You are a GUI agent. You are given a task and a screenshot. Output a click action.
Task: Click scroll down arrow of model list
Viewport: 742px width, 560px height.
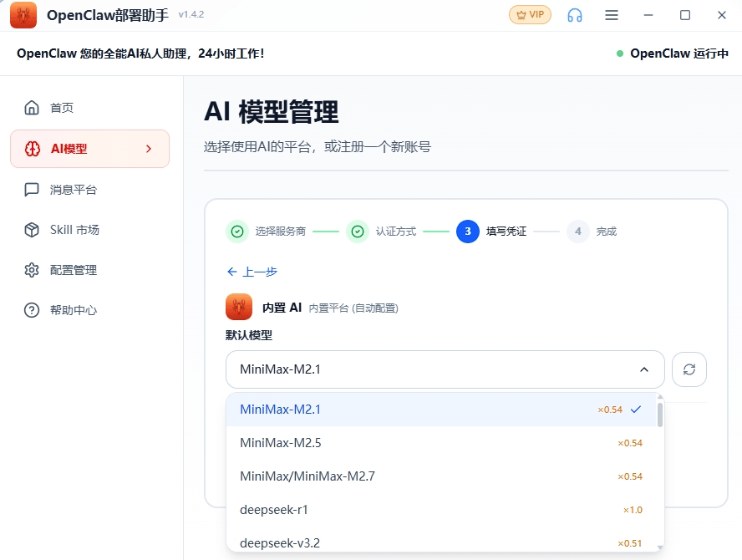click(x=659, y=547)
